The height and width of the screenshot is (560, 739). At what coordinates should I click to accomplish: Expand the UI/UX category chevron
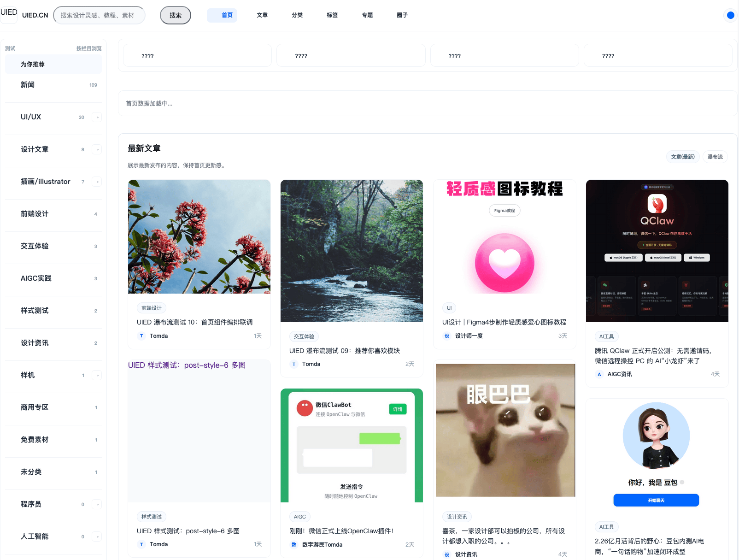point(97,117)
